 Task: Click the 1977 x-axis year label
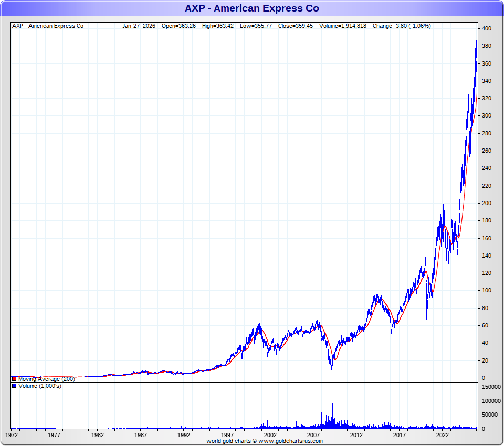[54, 435]
